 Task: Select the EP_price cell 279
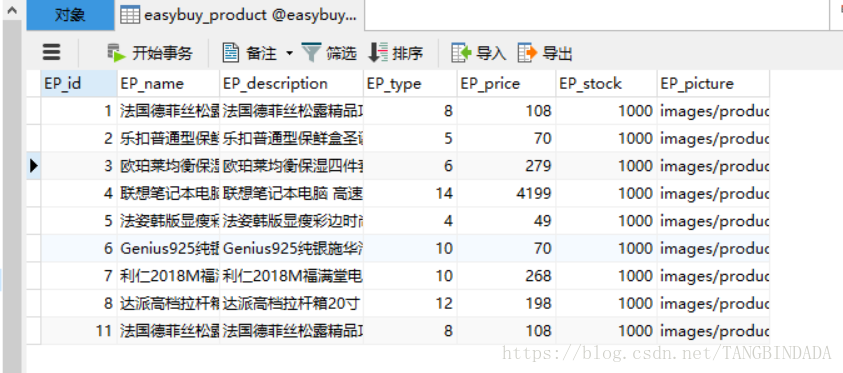(506, 166)
